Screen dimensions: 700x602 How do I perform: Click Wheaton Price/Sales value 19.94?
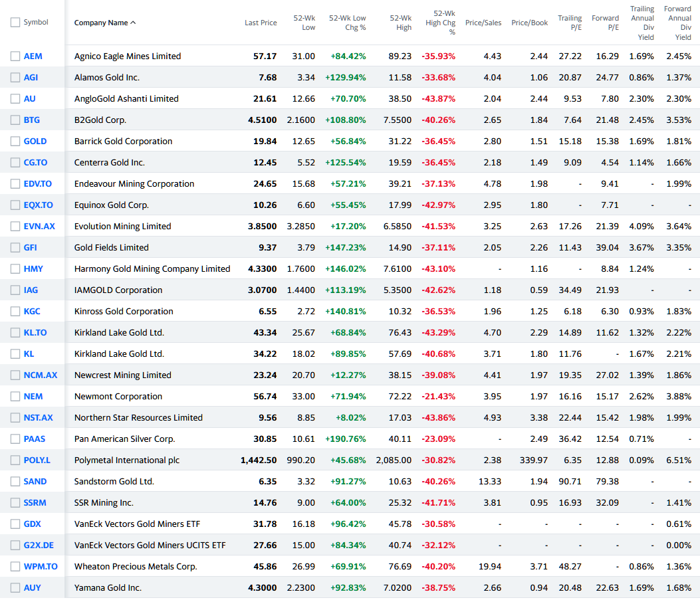[x=490, y=566]
